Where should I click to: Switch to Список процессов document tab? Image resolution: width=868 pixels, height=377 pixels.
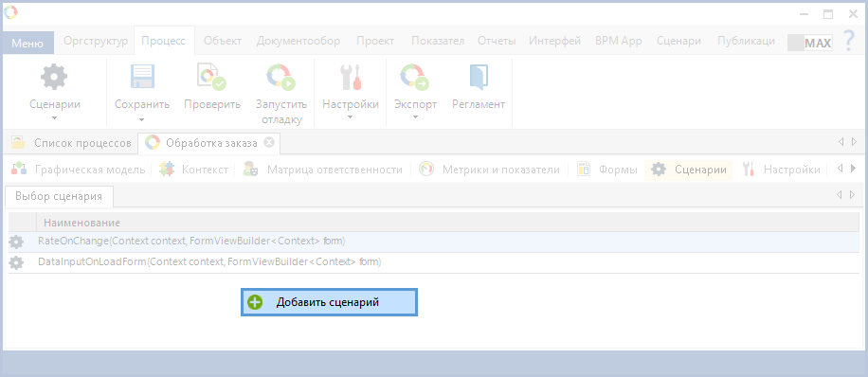click(72, 143)
